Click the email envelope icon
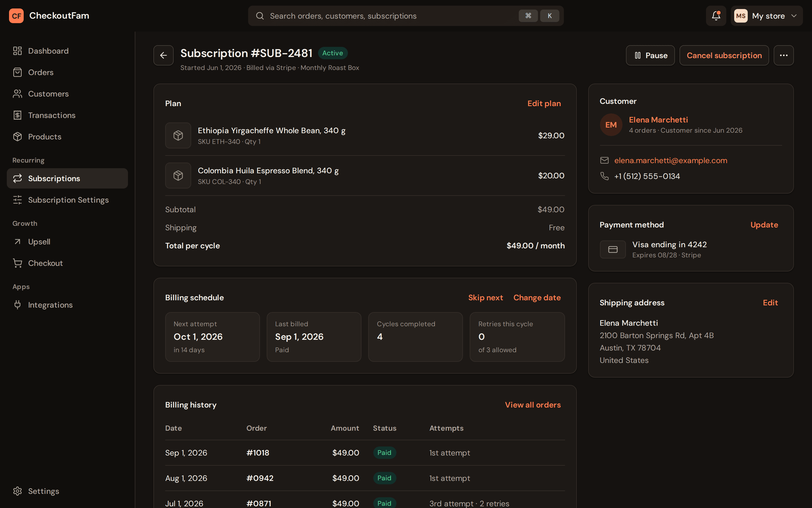Image resolution: width=812 pixels, height=508 pixels. coord(604,161)
